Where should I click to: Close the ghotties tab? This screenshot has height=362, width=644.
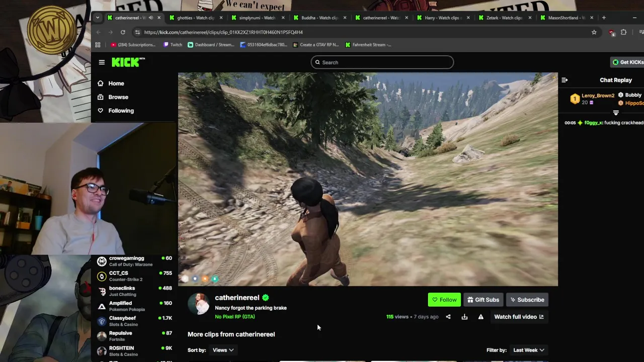221,18
